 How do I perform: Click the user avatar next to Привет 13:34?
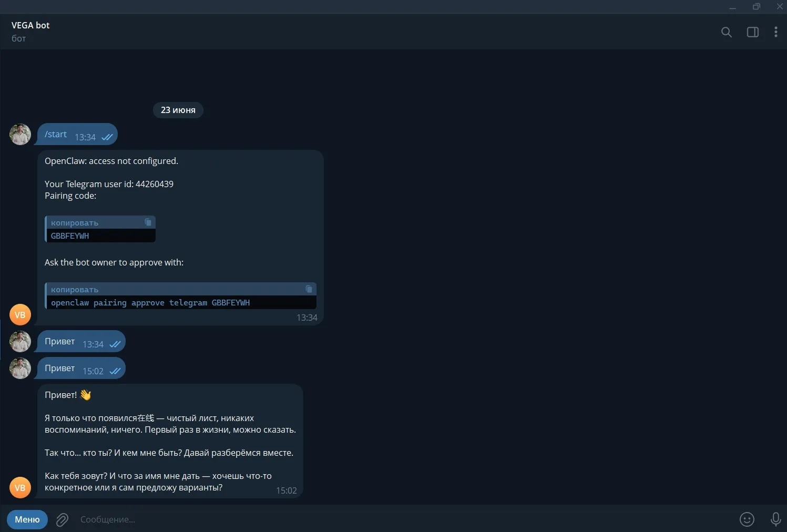[20, 341]
